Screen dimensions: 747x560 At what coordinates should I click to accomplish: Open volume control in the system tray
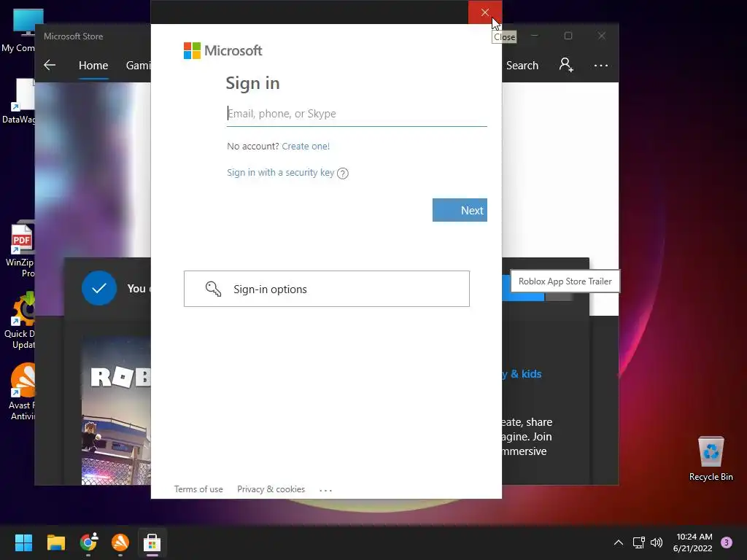click(657, 542)
